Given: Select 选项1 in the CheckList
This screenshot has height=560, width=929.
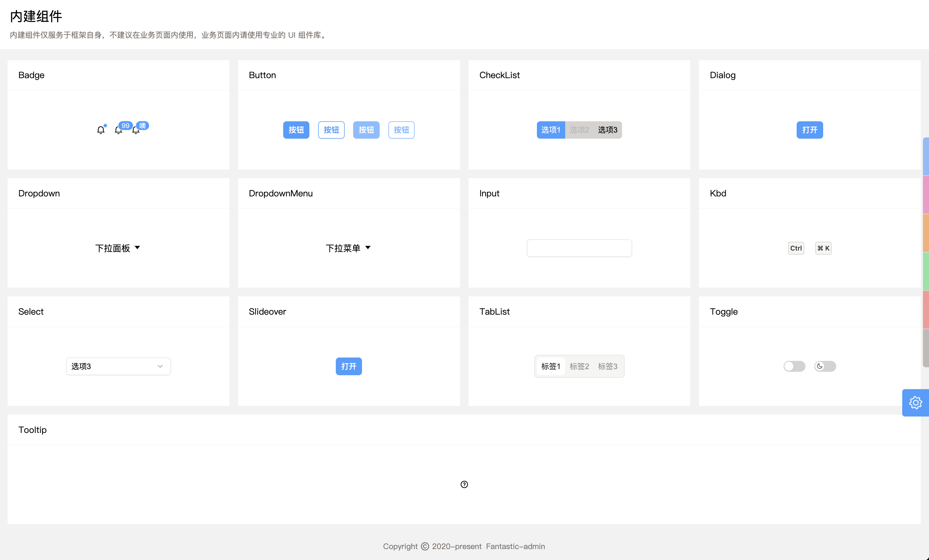Looking at the screenshot, I should point(551,130).
